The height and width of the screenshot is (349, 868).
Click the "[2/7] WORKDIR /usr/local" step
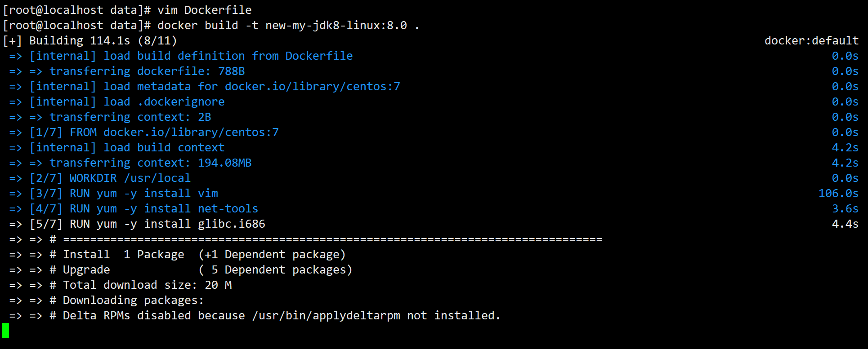(x=110, y=178)
